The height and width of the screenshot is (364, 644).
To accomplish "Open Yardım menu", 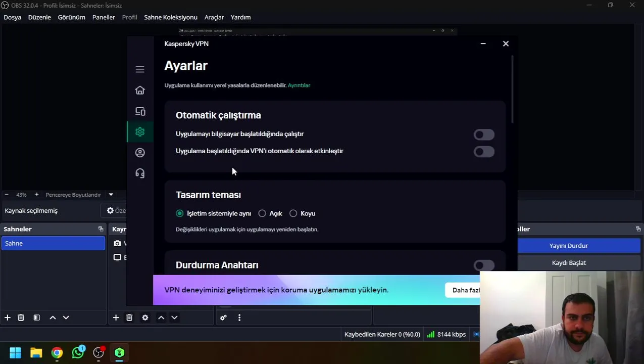I will (240, 17).
